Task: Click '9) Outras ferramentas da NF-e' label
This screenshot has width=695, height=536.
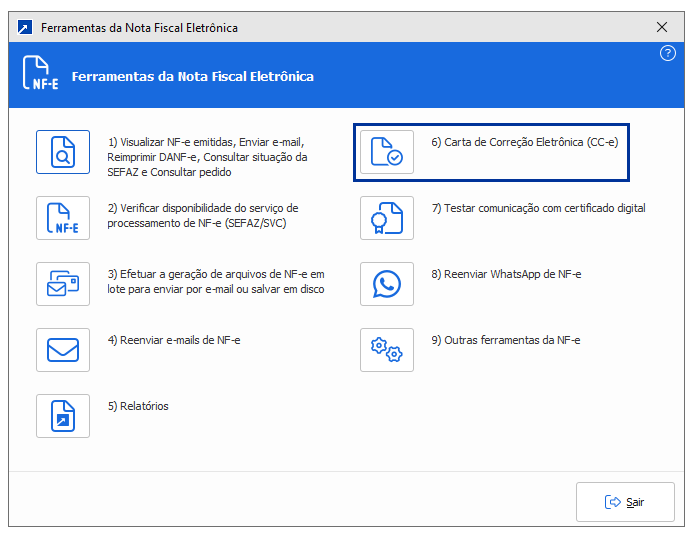Action: [x=506, y=340]
